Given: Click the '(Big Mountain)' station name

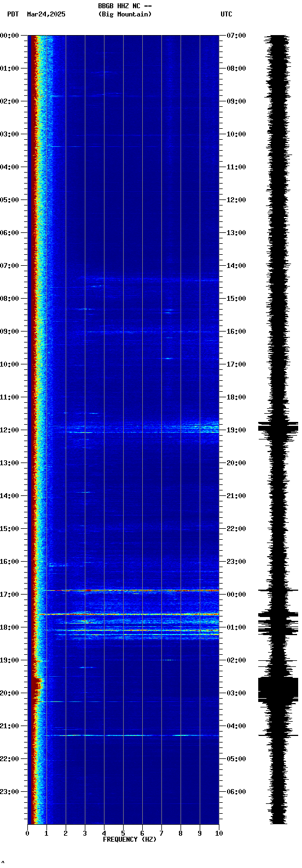Looking at the screenshot, I should (125, 14).
